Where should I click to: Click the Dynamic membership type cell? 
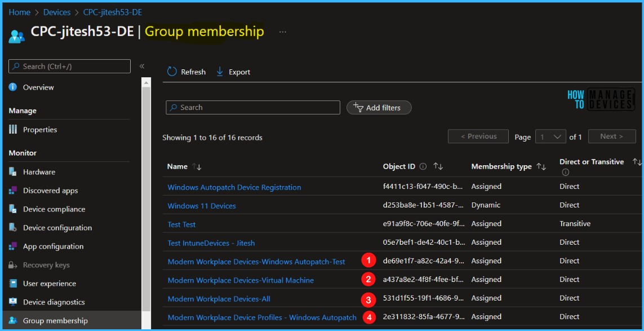pos(485,205)
